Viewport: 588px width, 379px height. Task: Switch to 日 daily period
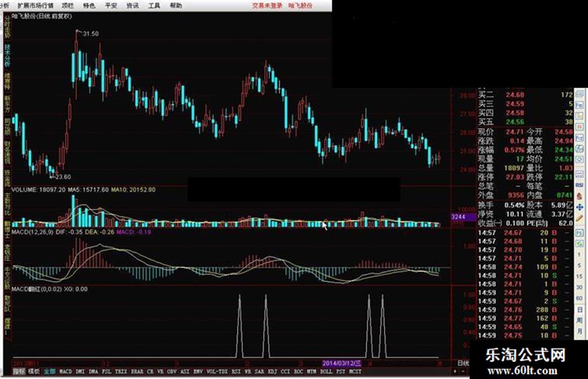(x=579, y=311)
